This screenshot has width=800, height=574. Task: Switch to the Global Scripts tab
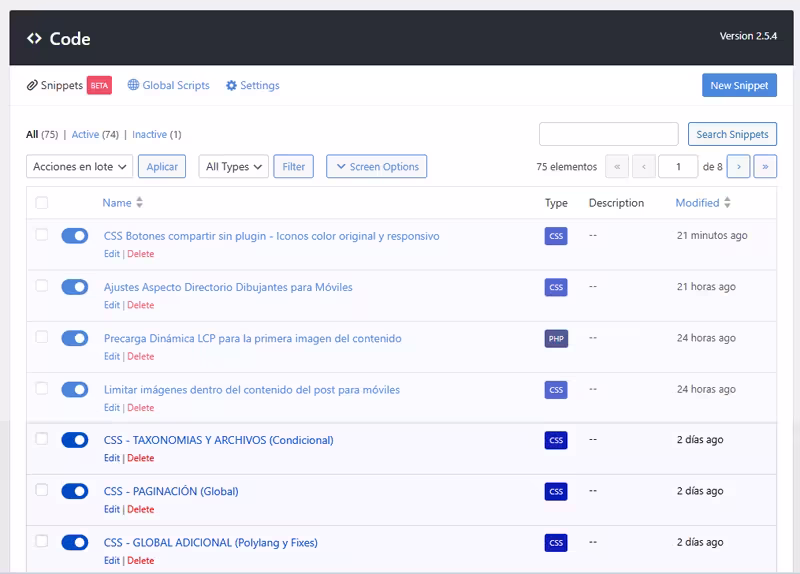pos(168,86)
